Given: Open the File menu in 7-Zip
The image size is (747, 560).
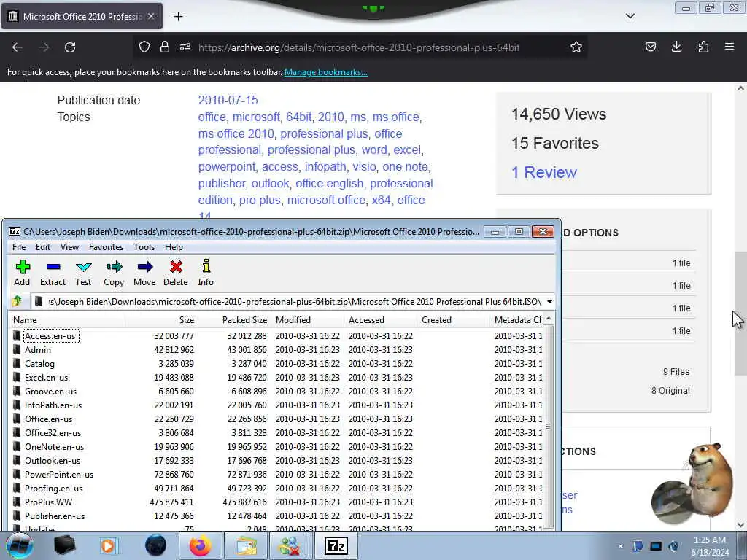Looking at the screenshot, I should (19, 247).
